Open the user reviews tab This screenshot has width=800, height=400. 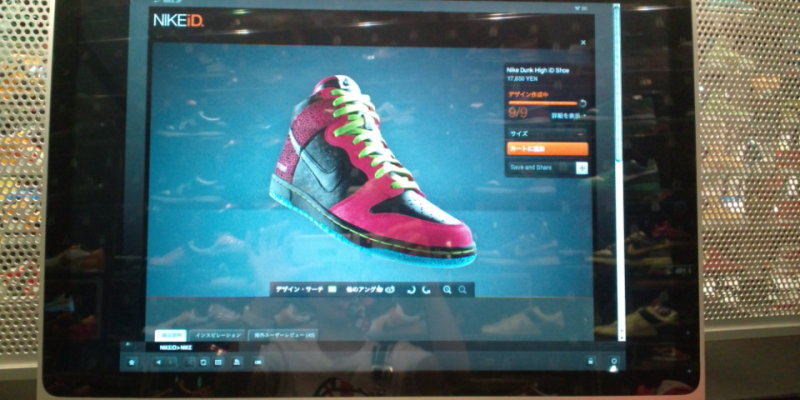click(282, 335)
